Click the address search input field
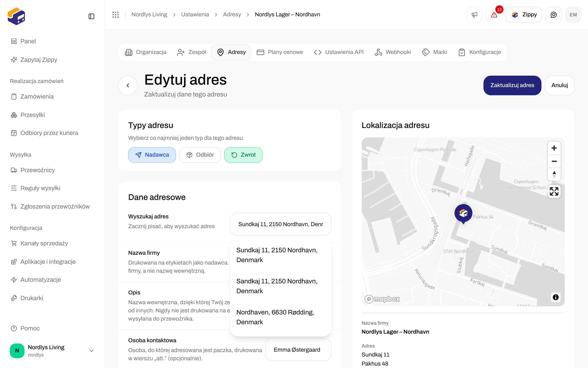 [281, 224]
